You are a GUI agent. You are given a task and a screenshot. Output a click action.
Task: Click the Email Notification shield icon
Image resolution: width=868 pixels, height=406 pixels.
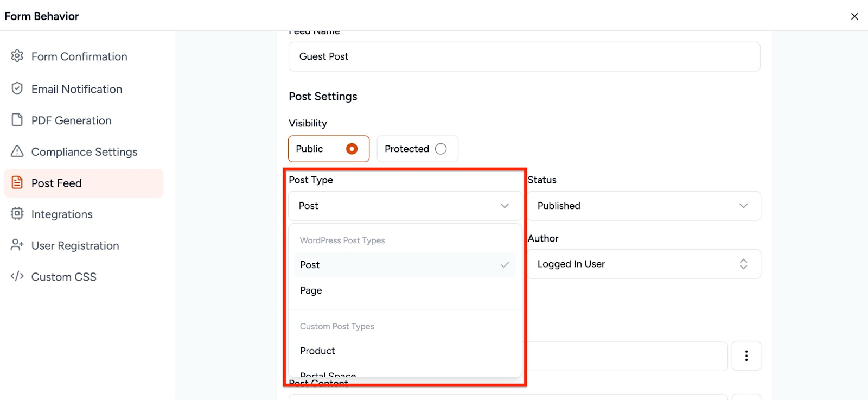(17, 88)
